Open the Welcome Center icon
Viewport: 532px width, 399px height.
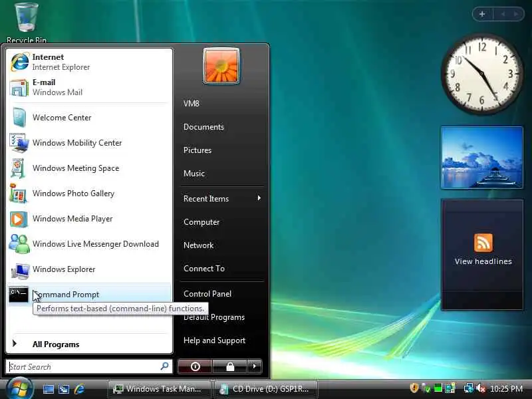(x=19, y=118)
